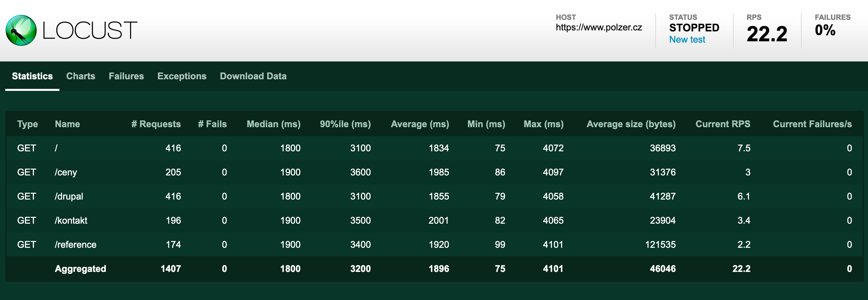Sort by # Fails column header

pos(212,124)
